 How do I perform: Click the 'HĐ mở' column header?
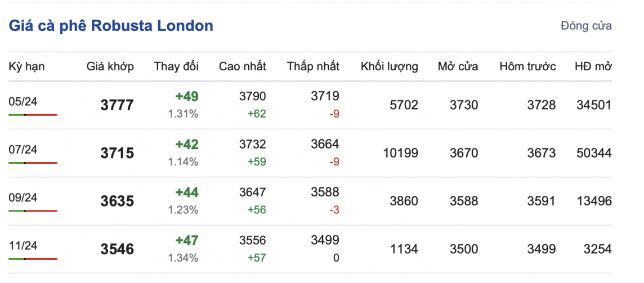tap(593, 66)
